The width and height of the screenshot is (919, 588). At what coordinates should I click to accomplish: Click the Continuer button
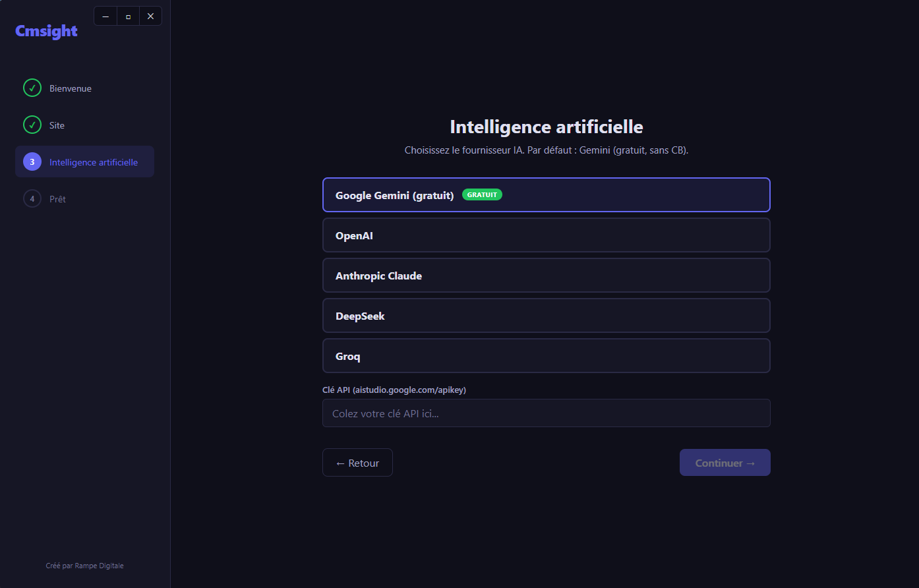coord(725,463)
